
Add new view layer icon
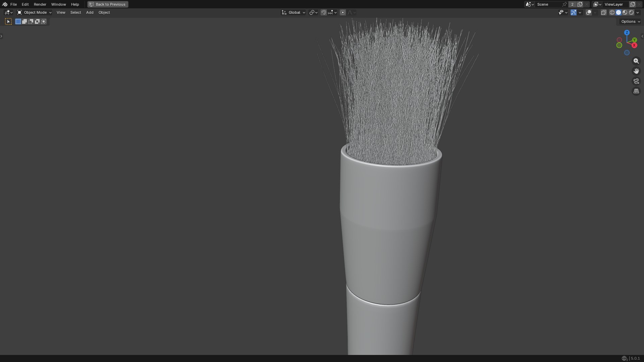tap(633, 4)
